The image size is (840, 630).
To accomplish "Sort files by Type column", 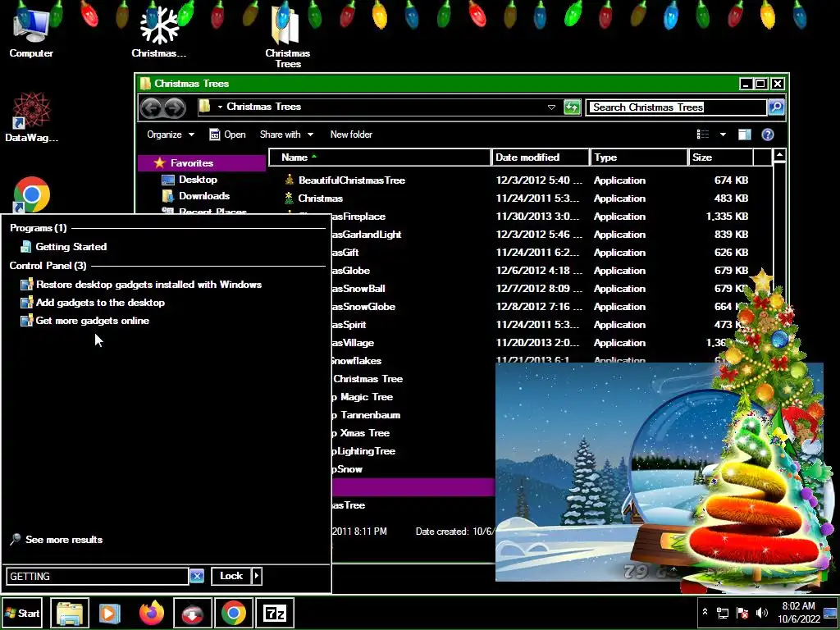I will (639, 157).
